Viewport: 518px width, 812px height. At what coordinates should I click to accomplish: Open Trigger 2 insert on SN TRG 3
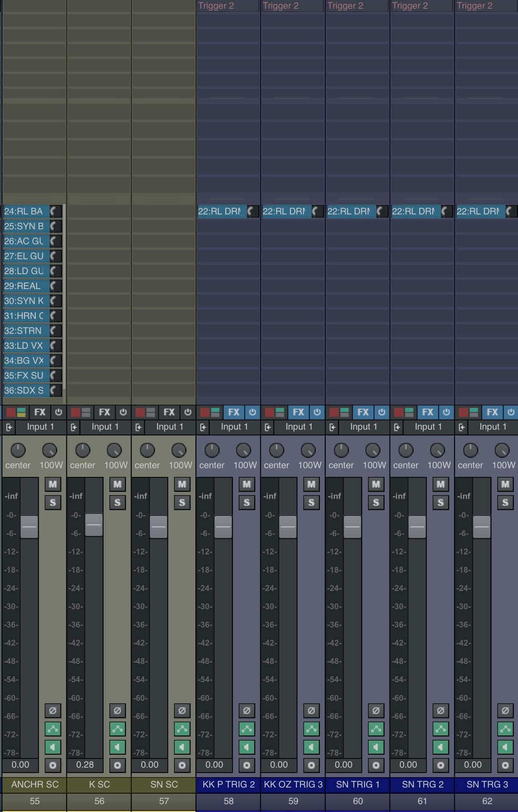(x=487, y=6)
